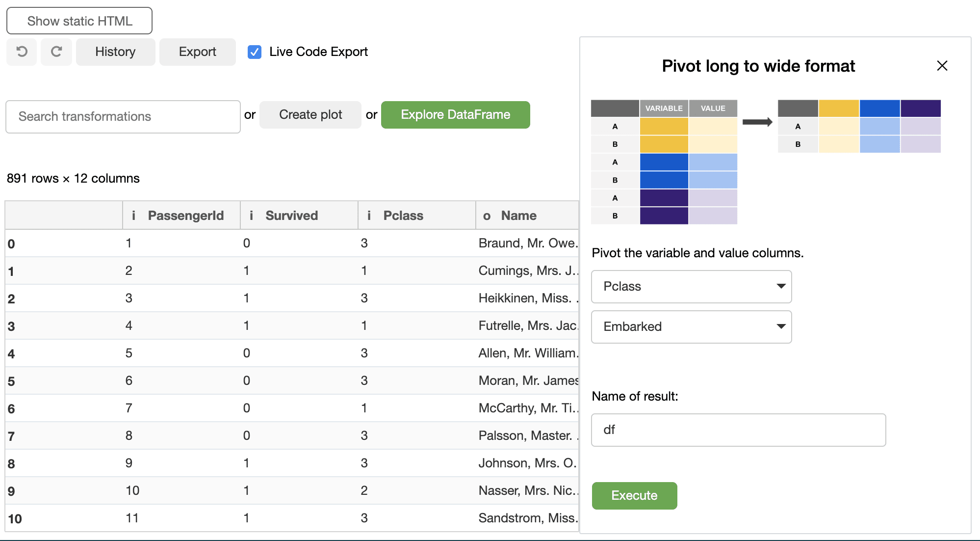Viewport: 980px width, 541px height.
Task: Open the History view
Action: pos(115,52)
